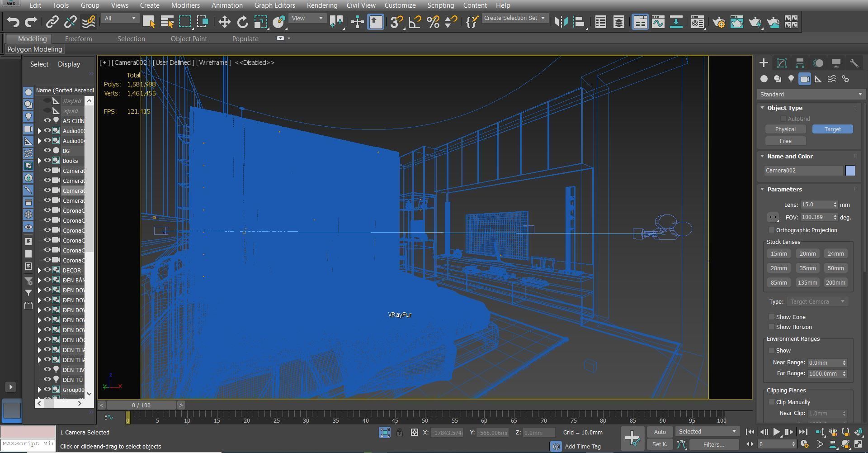Click the Undo arrow icon
Image resolution: width=868 pixels, height=453 pixels.
[x=13, y=22]
